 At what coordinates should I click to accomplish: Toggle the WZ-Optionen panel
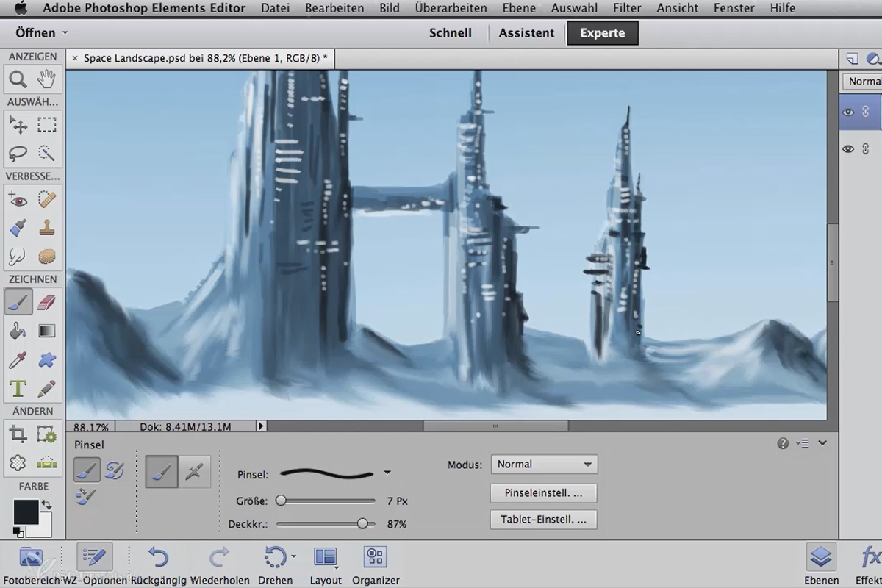94,564
